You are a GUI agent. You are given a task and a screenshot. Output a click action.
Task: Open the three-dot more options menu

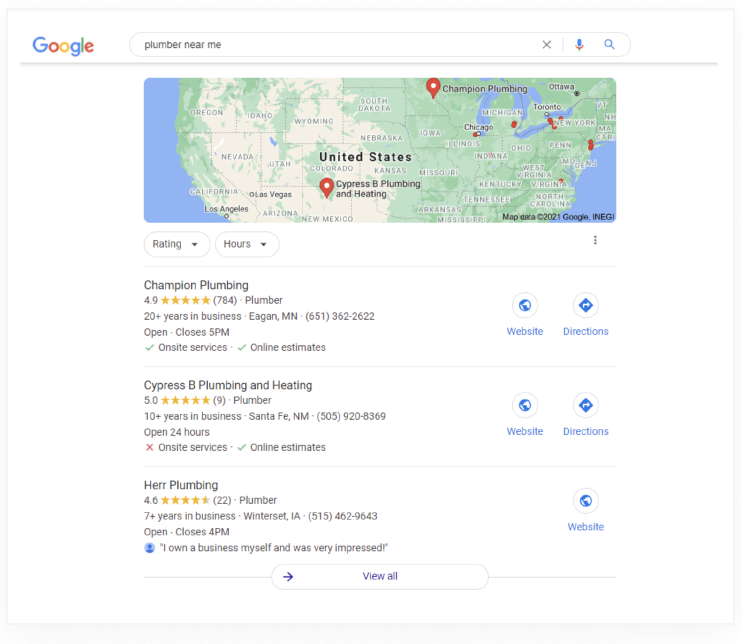(x=595, y=240)
